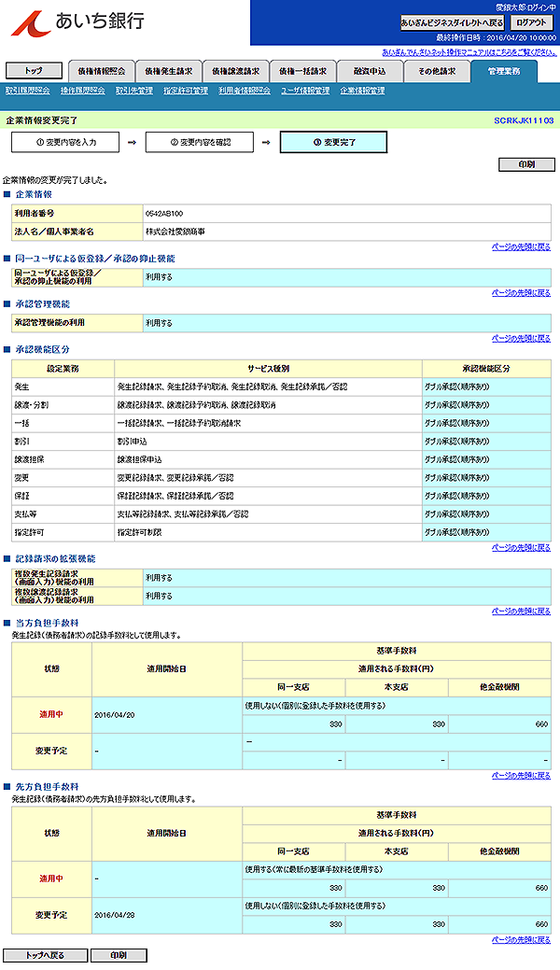Select the 利用者情報照会 submenu link
Screen dimensions: 560x970
245,91
